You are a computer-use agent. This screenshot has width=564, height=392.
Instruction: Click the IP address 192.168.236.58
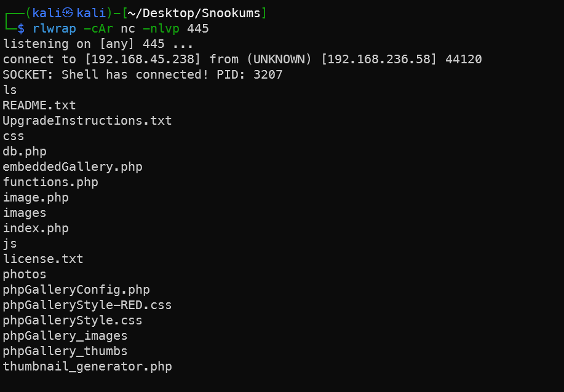point(379,59)
